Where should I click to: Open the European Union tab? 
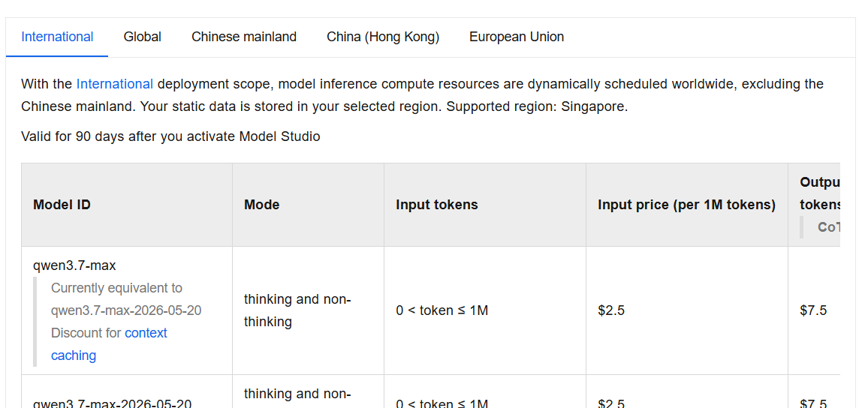[x=517, y=37]
